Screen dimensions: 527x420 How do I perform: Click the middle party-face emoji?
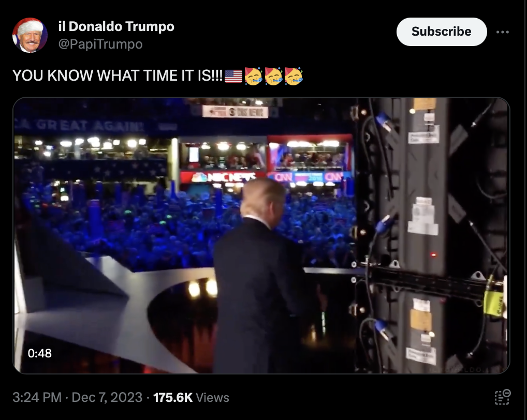coord(273,76)
